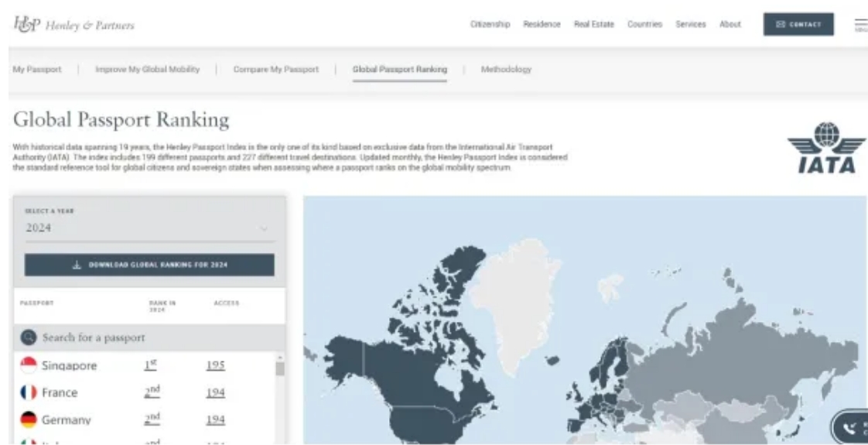Switch to the Compare My Passport tab
This screenshot has width=868, height=445.
point(275,70)
